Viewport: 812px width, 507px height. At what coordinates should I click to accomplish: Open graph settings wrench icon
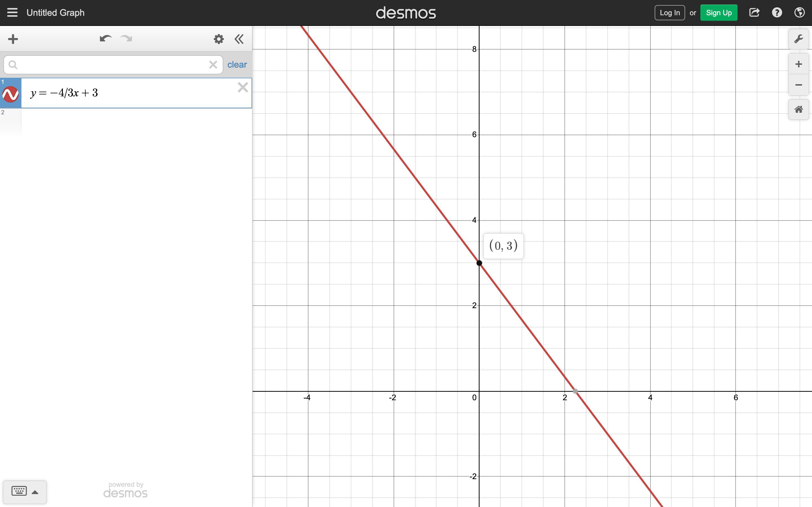coord(798,39)
